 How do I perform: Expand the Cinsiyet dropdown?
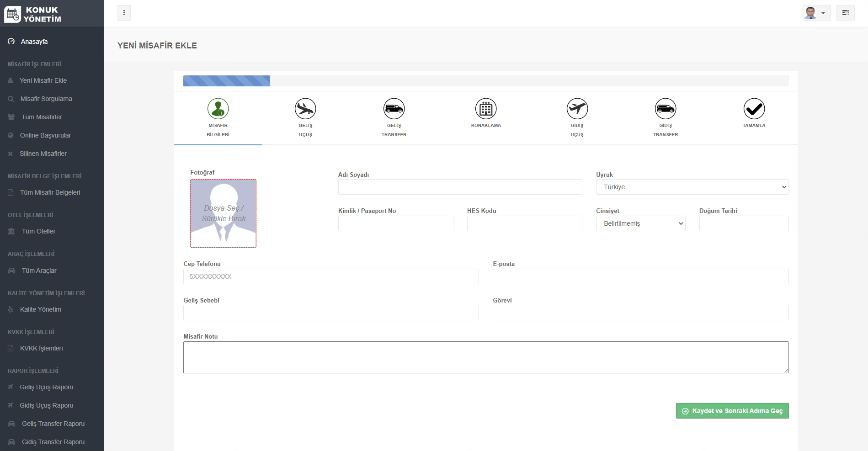tap(640, 223)
